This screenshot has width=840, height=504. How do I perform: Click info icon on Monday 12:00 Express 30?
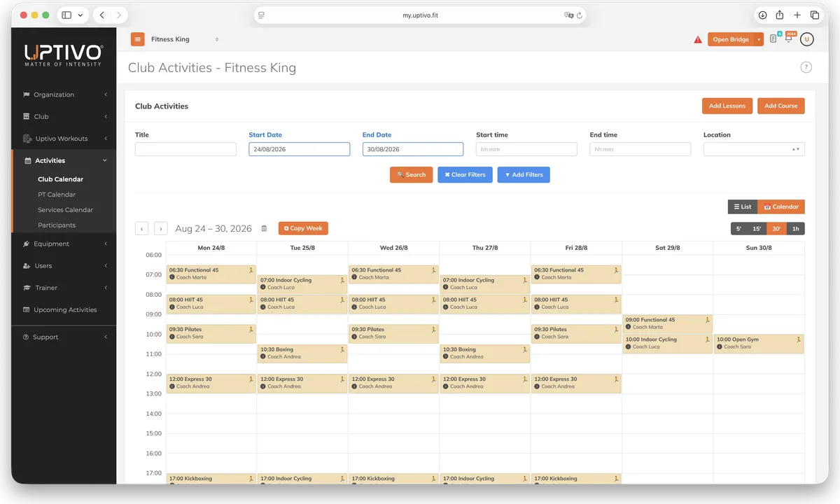click(171, 386)
